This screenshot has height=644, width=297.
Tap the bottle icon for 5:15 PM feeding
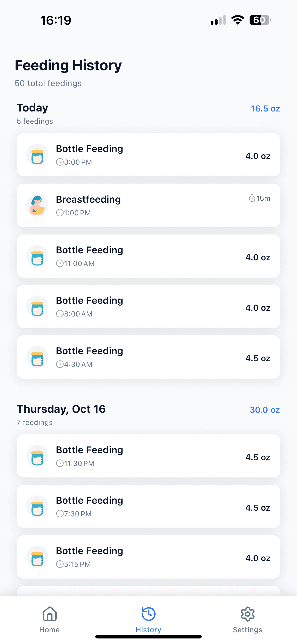(37, 557)
